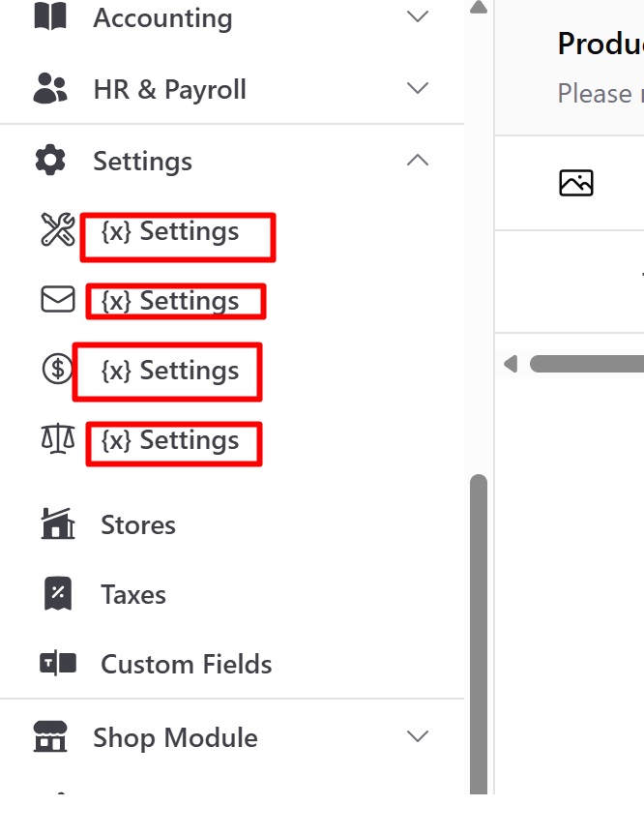This screenshot has height=836, width=644.
Task: Click the HR & Payroll people icon
Action: (x=50, y=88)
